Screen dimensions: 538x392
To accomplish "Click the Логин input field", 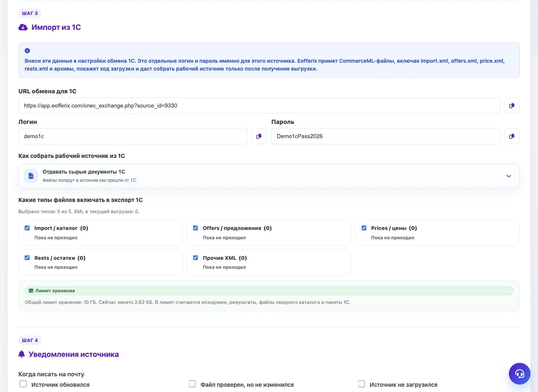I will 133,136.
